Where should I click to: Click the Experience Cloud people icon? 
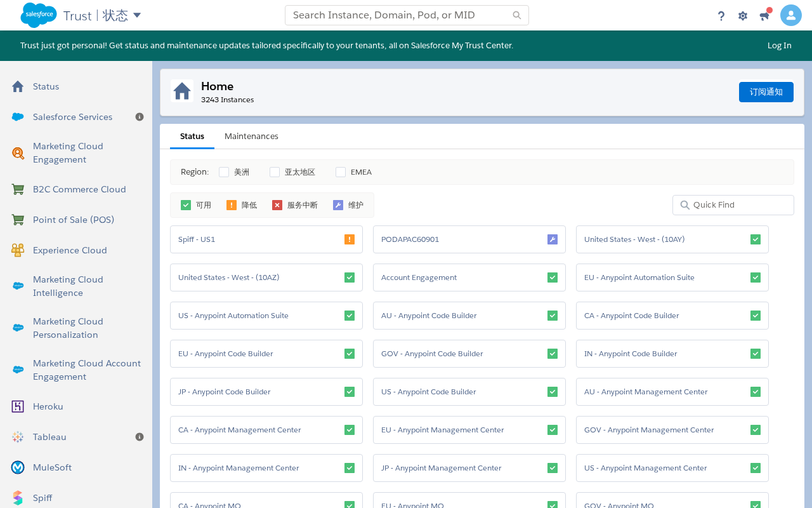pyautogui.click(x=18, y=250)
